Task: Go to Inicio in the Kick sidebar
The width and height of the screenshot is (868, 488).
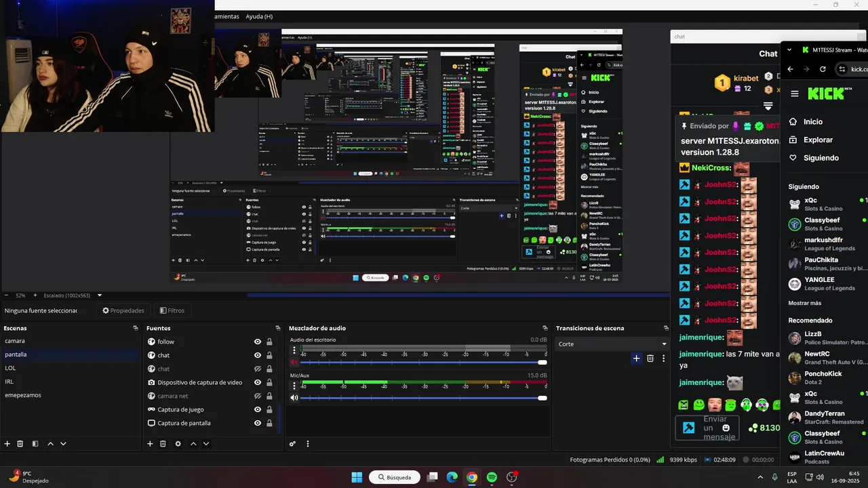Action: [x=813, y=122]
